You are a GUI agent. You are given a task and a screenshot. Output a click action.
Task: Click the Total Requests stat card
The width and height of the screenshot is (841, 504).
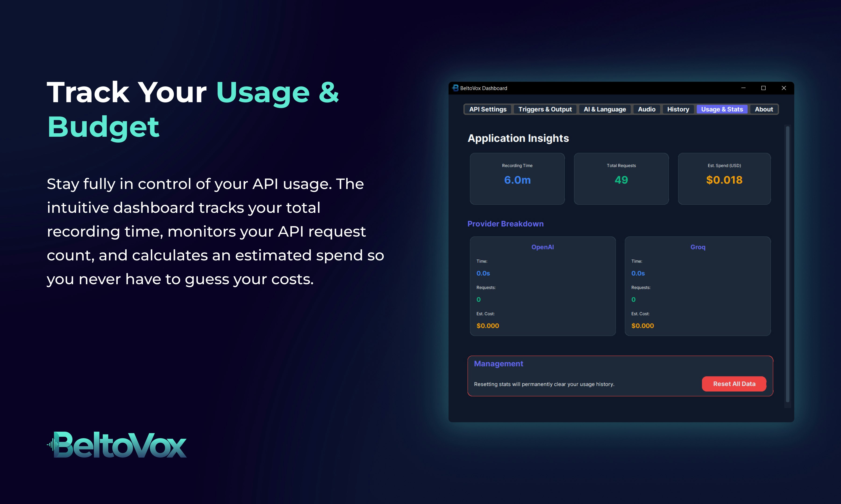tap(621, 179)
